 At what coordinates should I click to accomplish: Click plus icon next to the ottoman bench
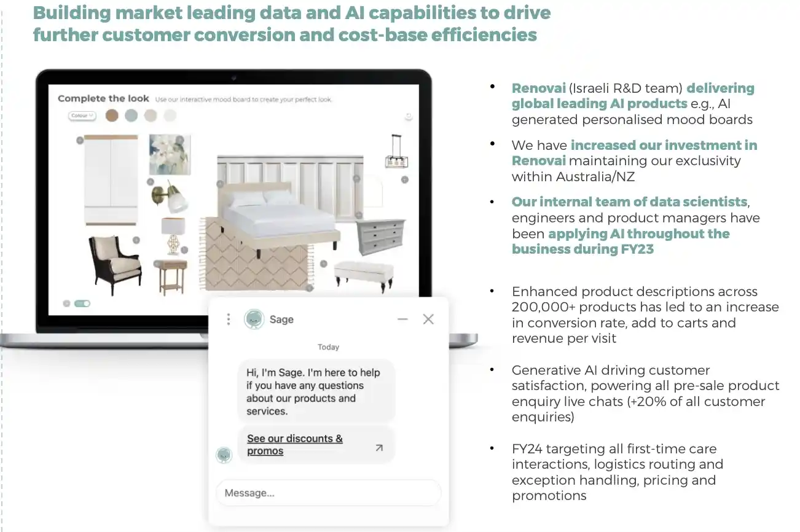(324, 264)
